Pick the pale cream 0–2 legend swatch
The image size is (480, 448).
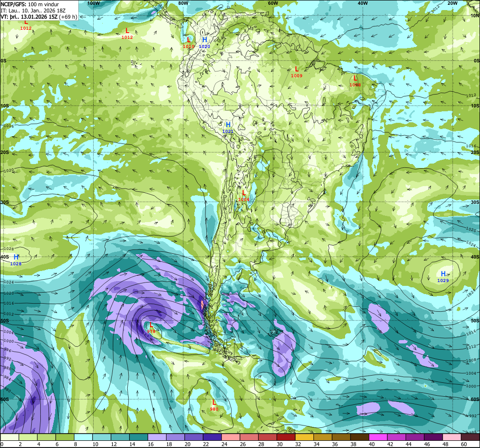[x=10, y=437]
